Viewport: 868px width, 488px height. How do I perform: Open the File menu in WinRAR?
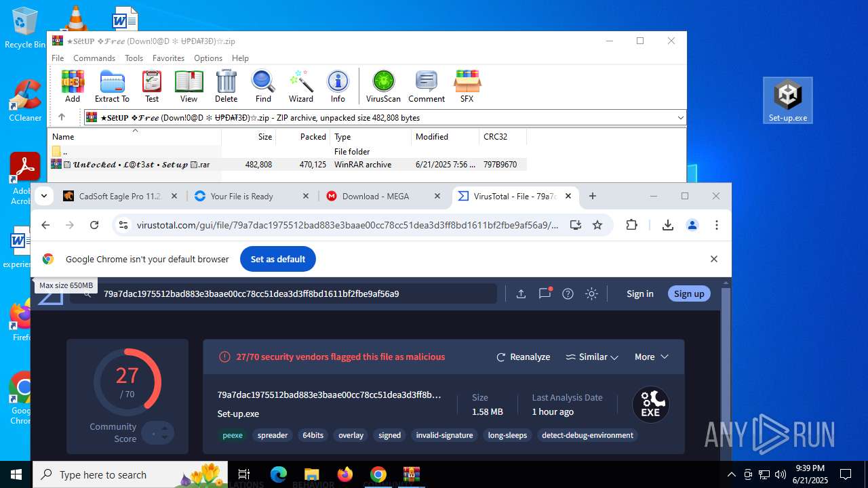[x=58, y=58]
